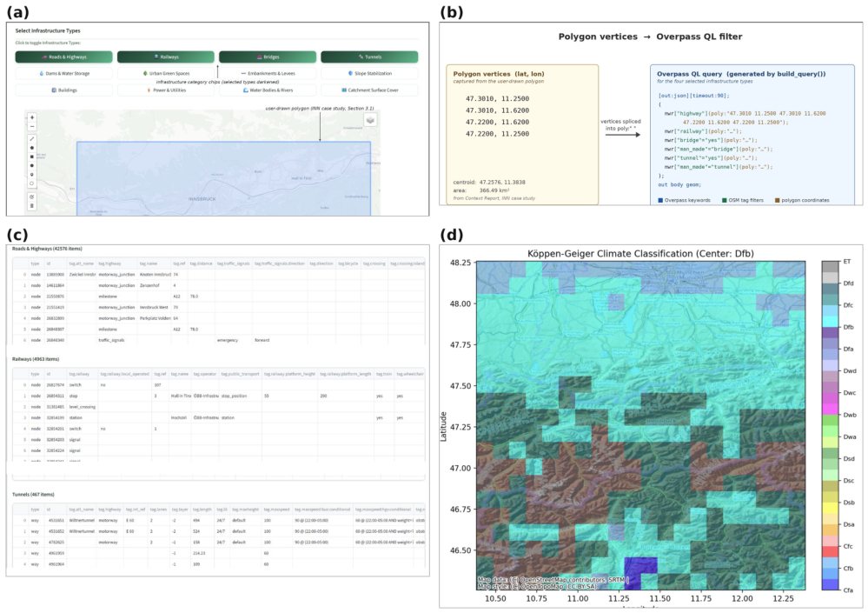Click the Dwb band in the colorbar
The image size is (868, 613).
(x=830, y=410)
